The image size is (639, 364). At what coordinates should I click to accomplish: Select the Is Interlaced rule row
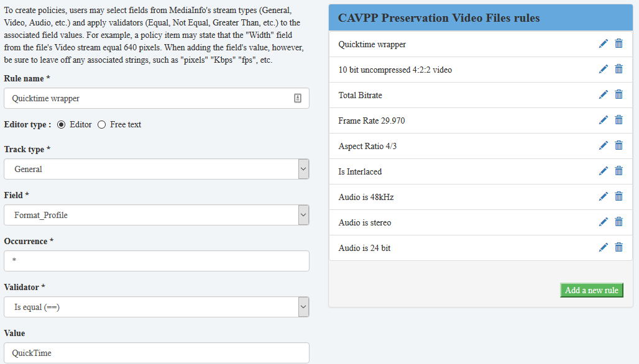pos(480,171)
